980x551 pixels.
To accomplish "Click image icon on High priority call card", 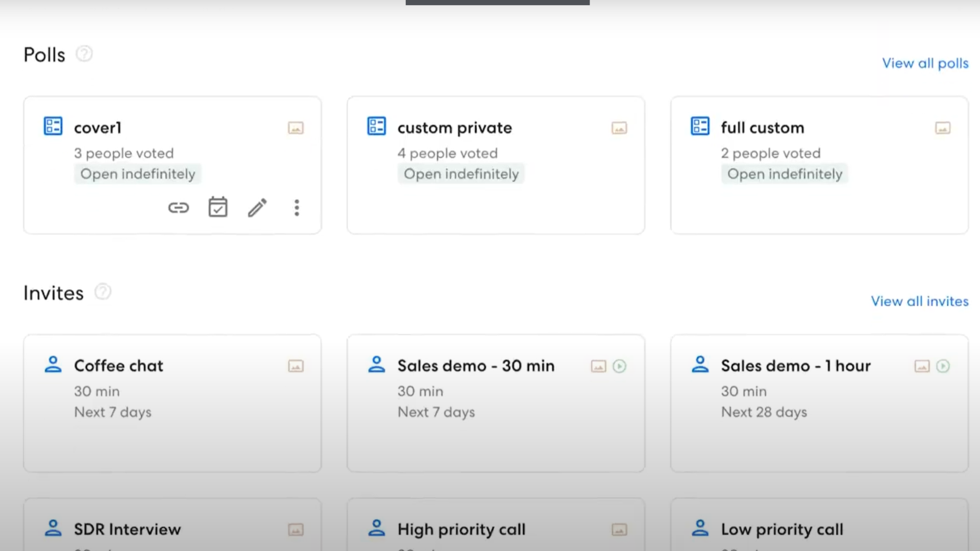I will (619, 530).
